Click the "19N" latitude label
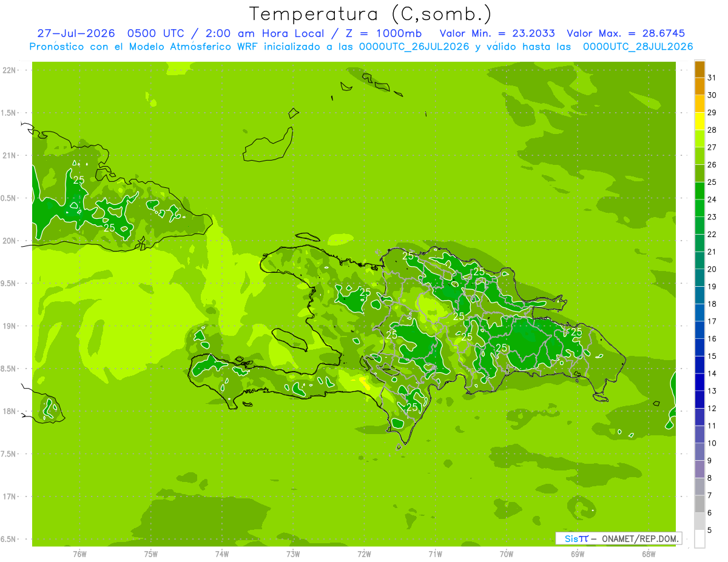The height and width of the screenshot is (562, 728). tap(9, 326)
